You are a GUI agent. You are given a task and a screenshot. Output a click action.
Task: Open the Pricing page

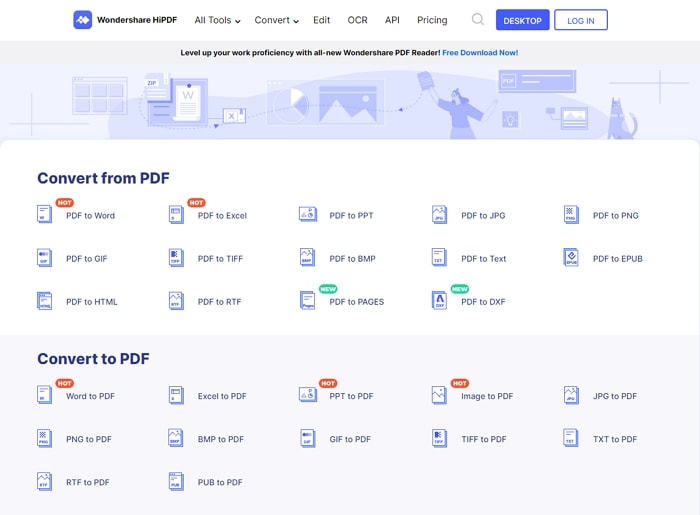pyautogui.click(x=432, y=20)
